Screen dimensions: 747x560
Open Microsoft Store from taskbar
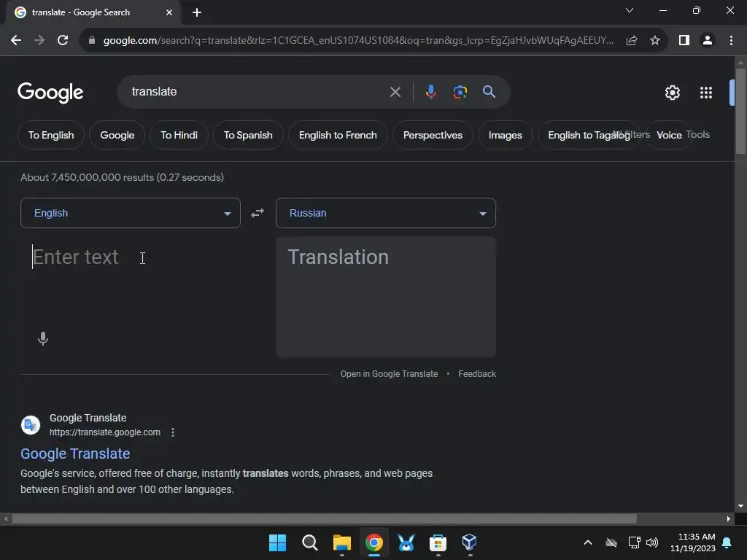click(x=438, y=542)
